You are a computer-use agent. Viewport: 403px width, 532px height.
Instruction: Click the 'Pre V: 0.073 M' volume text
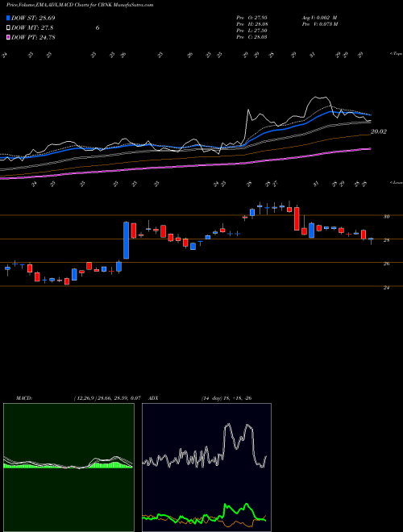pyautogui.click(x=319, y=24)
